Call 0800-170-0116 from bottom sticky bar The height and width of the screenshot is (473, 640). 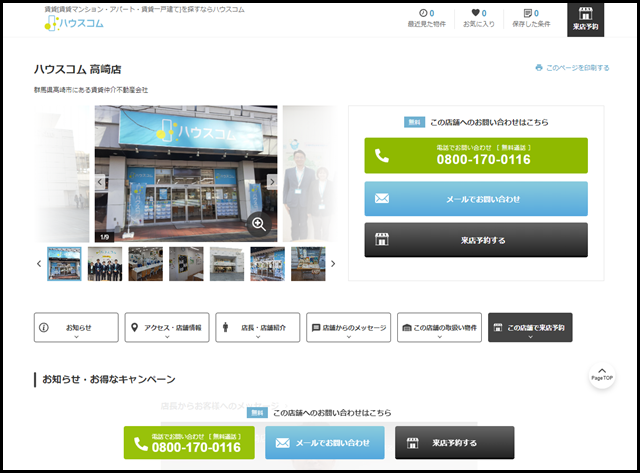pos(189,443)
